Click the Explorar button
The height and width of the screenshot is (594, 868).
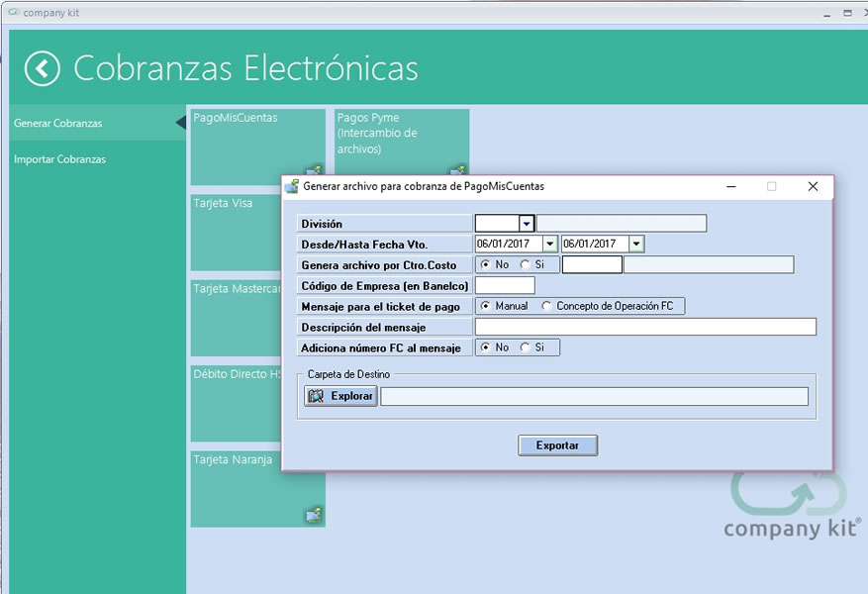341,396
